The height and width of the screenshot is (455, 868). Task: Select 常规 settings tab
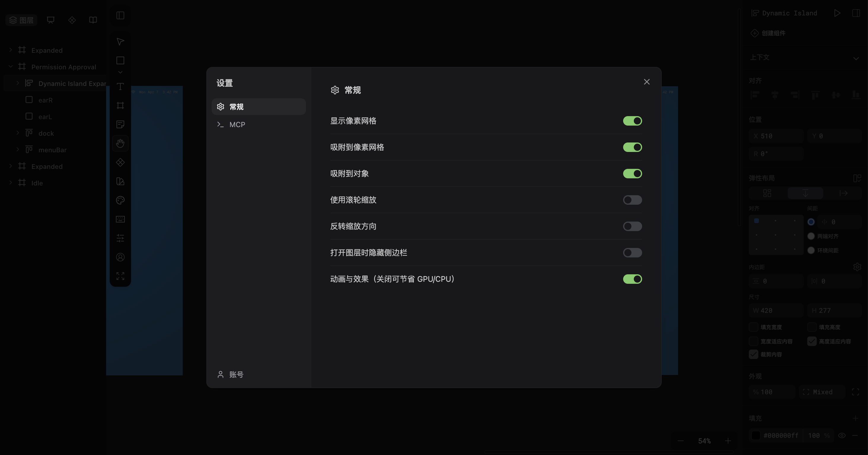[x=259, y=107]
